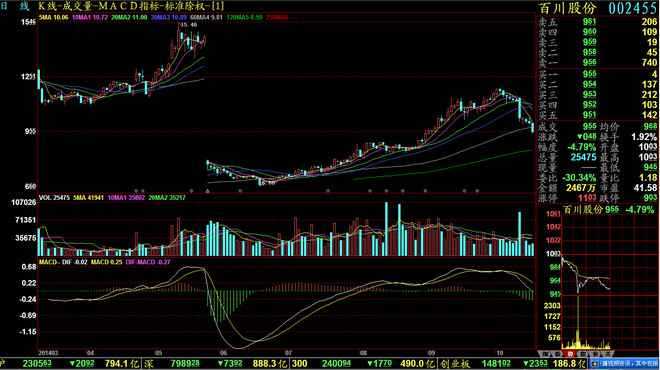Click the triangle event marker below the June gap
This screenshot has width=660, height=370.
(x=208, y=191)
